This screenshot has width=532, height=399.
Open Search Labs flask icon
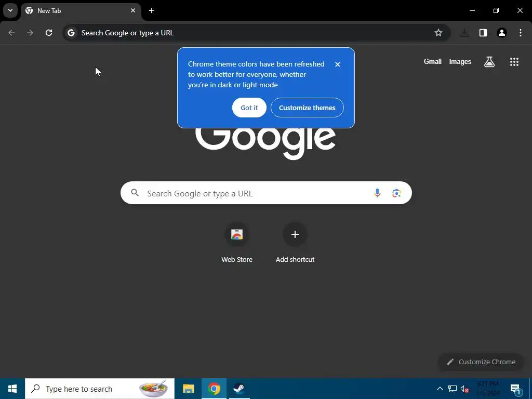[x=489, y=62]
